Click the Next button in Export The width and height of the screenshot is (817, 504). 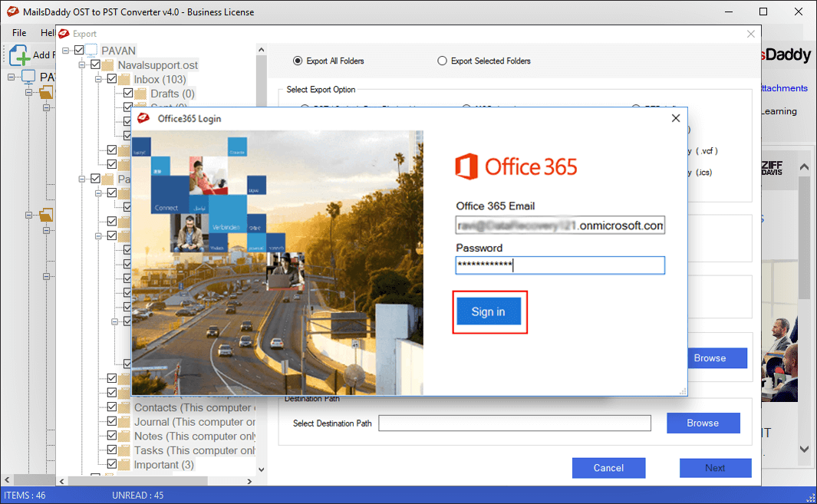tap(716, 467)
